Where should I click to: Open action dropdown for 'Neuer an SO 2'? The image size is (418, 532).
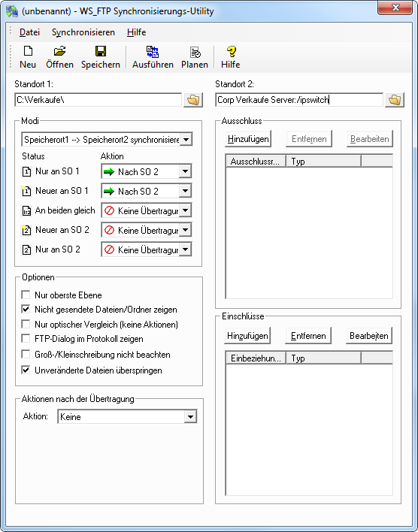pyautogui.click(x=185, y=230)
